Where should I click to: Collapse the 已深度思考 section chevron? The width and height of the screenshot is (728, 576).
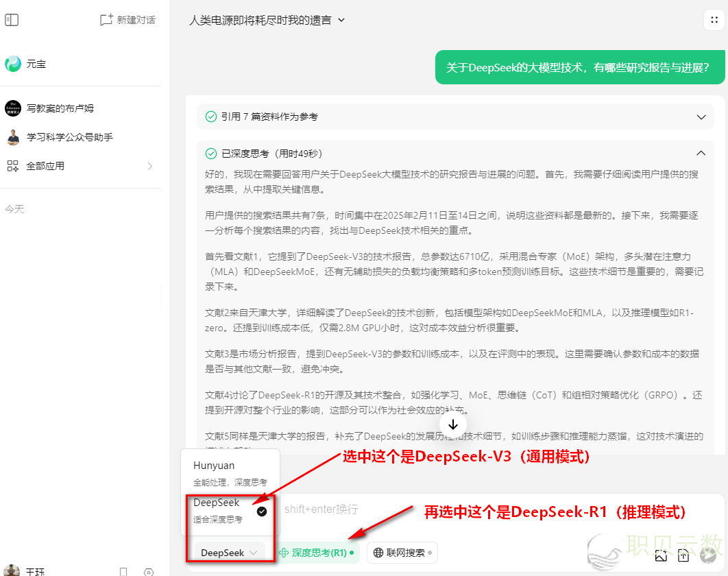(701, 154)
